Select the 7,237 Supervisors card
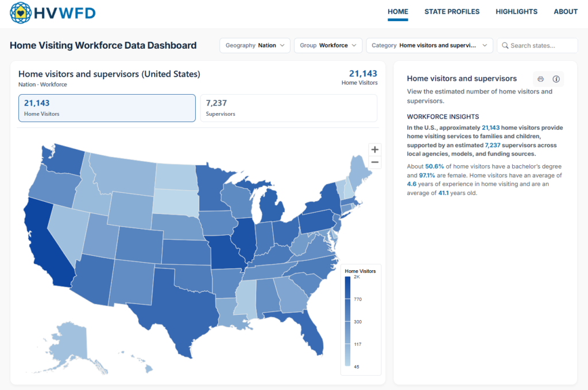 [289, 108]
